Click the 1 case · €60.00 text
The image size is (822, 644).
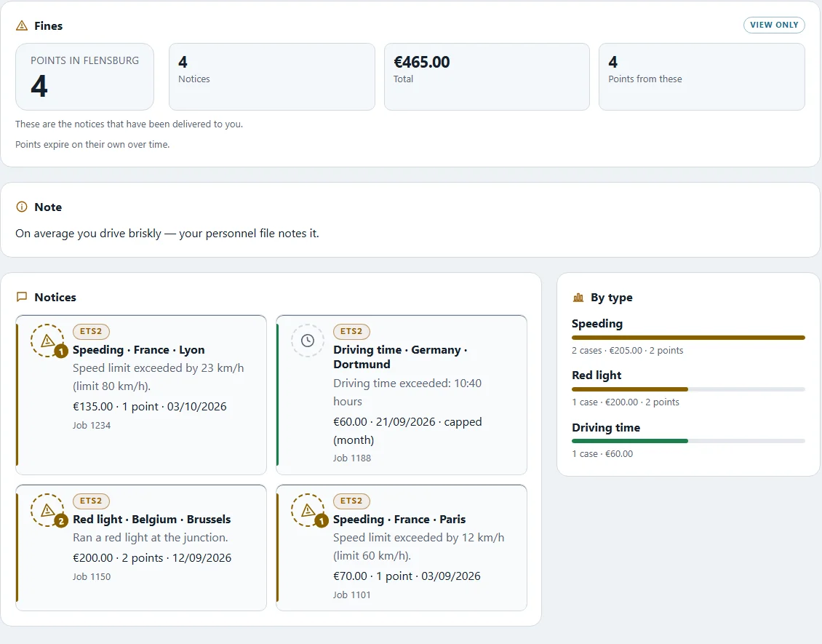coord(602,453)
